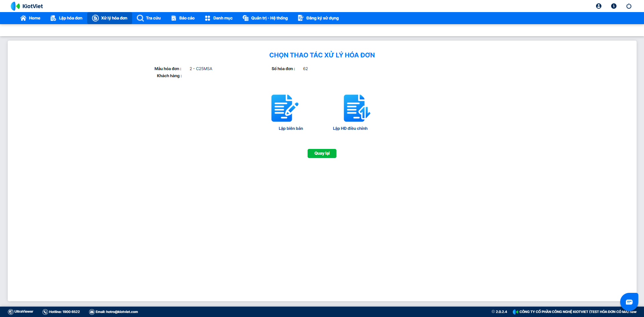Click the Tra cứu magnifier icon

pyautogui.click(x=140, y=18)
